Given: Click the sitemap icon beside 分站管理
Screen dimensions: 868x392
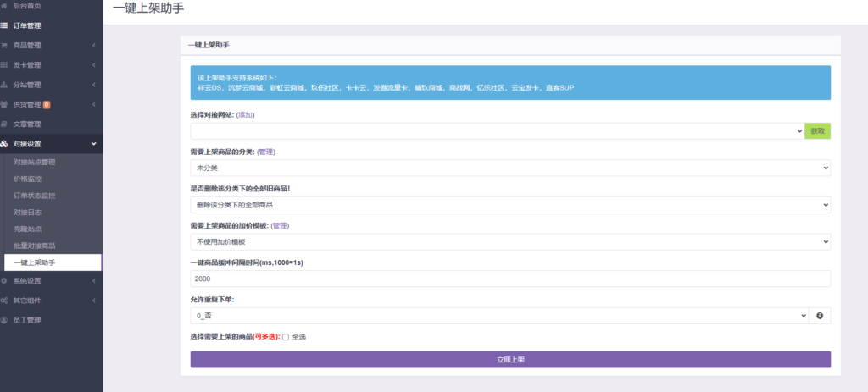Looking at the screenshot, I should point(4,86).
